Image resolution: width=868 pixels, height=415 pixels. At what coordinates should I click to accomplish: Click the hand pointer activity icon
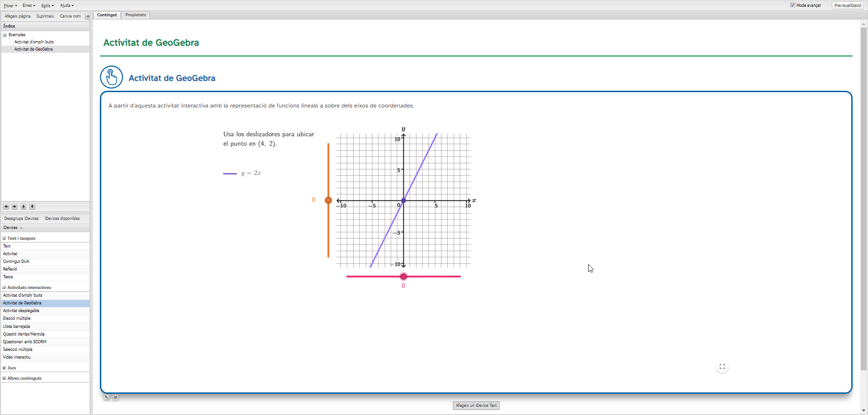[x=111, y=77]
